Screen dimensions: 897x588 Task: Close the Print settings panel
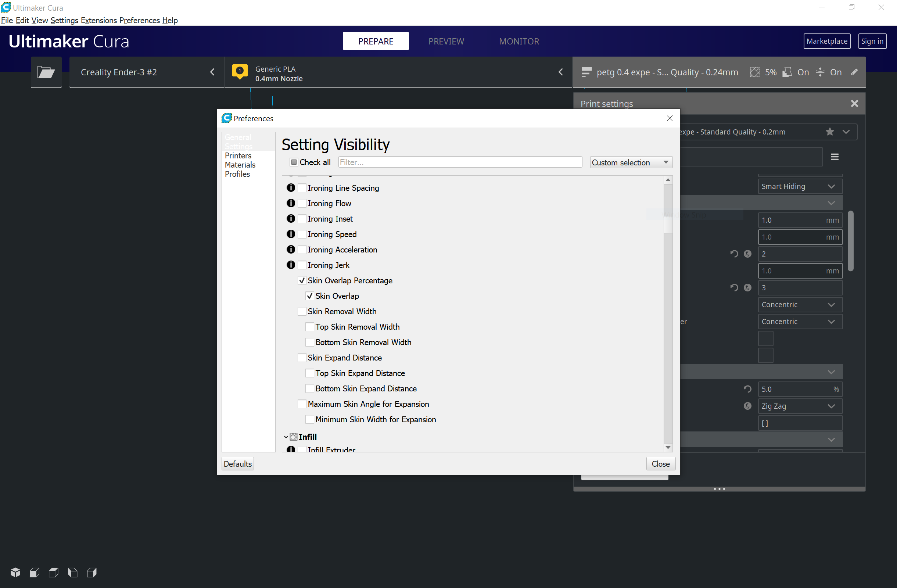(854, 104)
